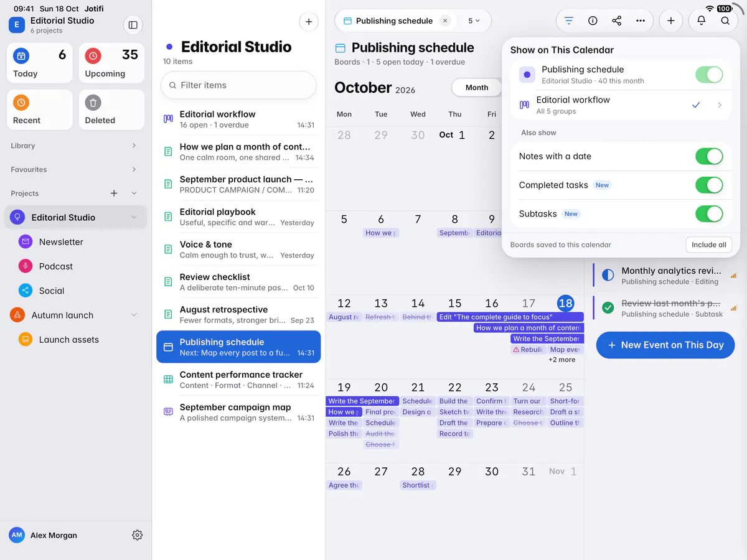This screenshot has width=747, height=560.
Task: Open the Content performance tracker item
Action: tap(238, 380)
